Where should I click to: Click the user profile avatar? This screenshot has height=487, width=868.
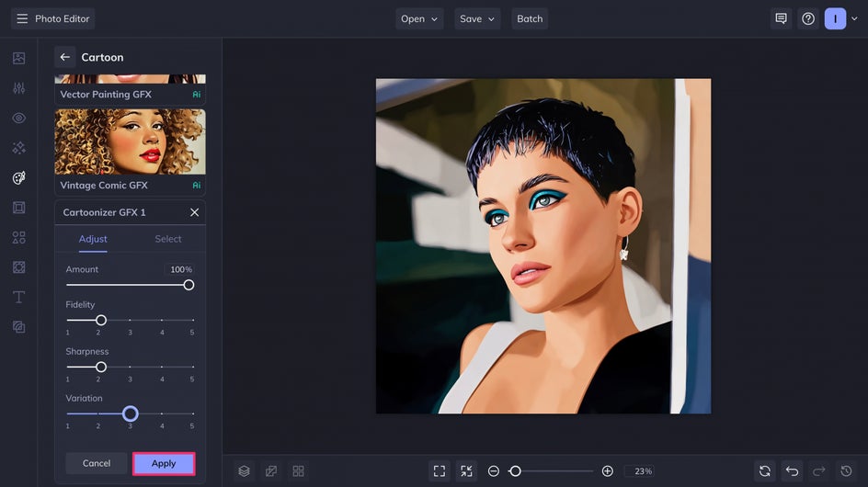[835, 18]
